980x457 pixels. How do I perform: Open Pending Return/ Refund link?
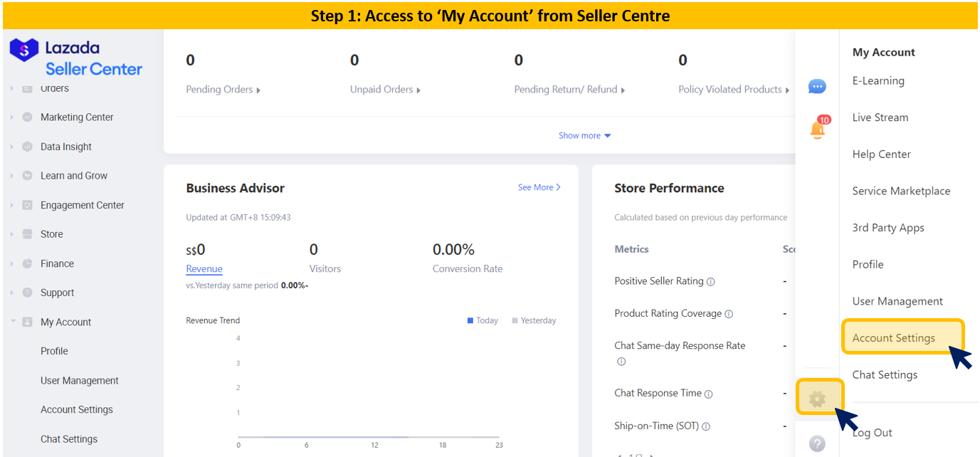[x=569, y=90]
